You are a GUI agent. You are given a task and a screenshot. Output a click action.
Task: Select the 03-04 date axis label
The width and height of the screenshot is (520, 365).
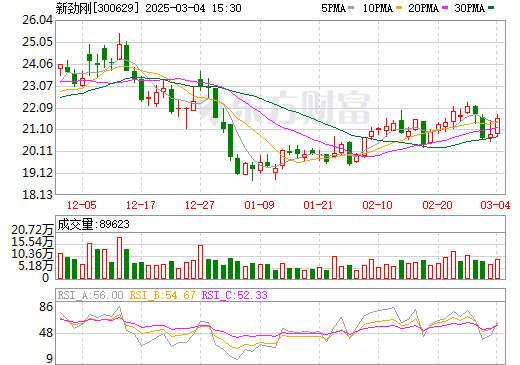[x=495, y=205]
